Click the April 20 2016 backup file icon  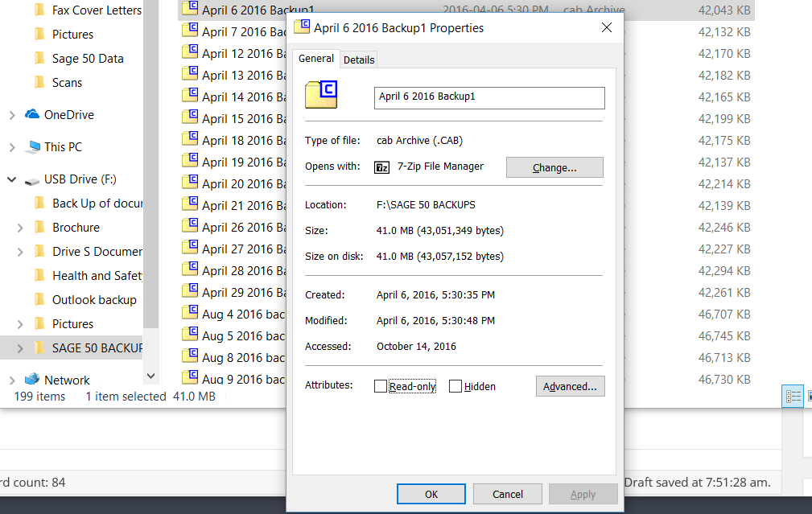click(190, 183)
